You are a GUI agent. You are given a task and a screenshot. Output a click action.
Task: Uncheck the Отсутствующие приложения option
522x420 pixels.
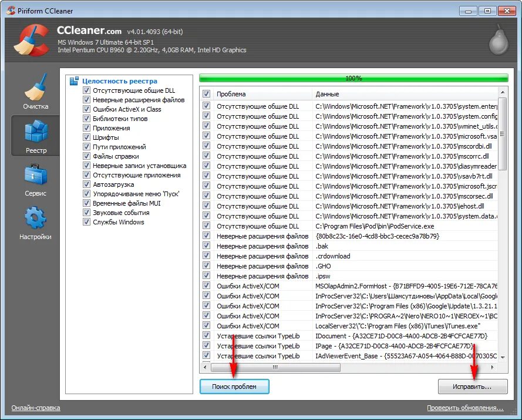[x=86, y=175]
